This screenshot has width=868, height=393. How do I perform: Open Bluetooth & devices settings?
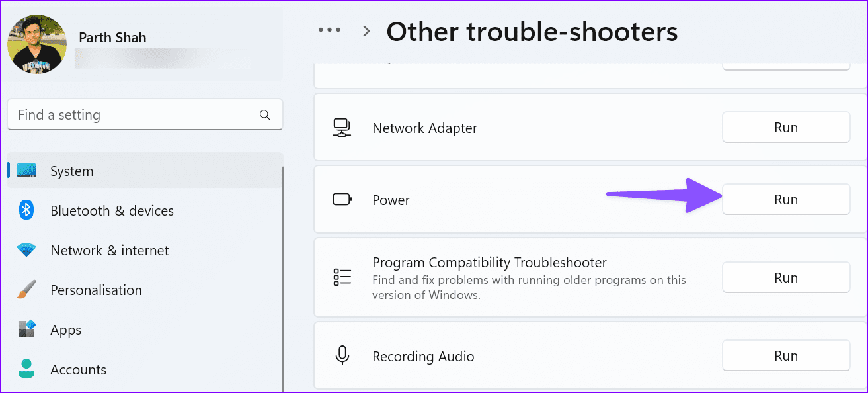[x=145, y=210]
